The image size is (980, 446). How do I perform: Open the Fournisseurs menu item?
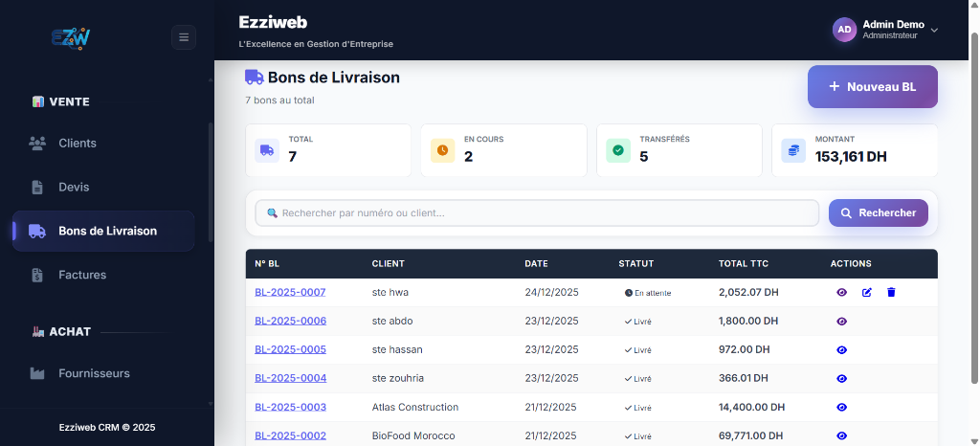(x=103, y=373)
